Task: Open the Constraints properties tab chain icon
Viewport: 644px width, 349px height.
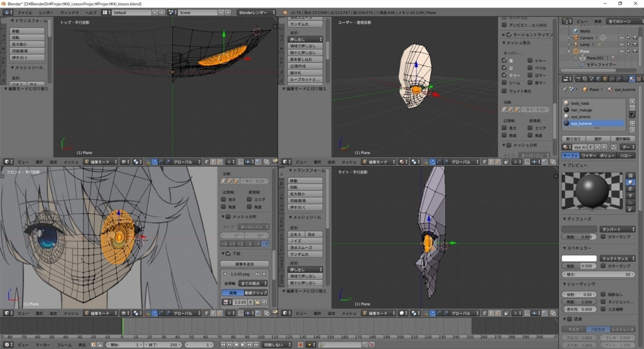Action: coord(612,79)
